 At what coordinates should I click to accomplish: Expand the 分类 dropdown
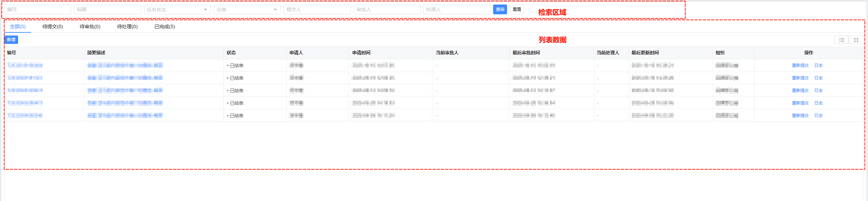point(247,9)
